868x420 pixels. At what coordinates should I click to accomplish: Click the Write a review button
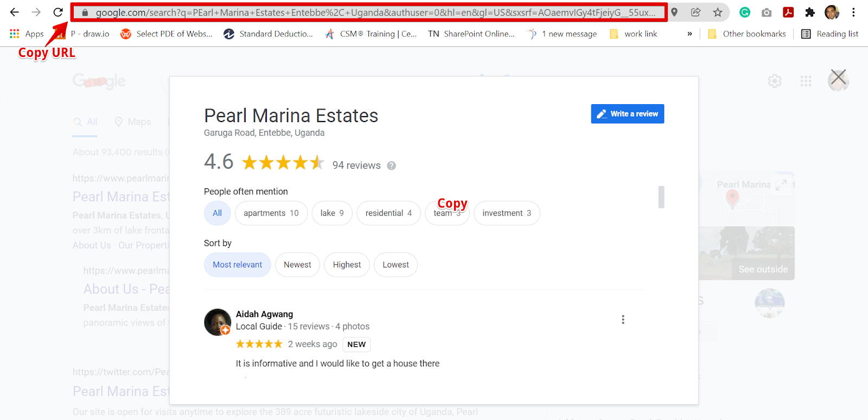(x=628, y=114)
